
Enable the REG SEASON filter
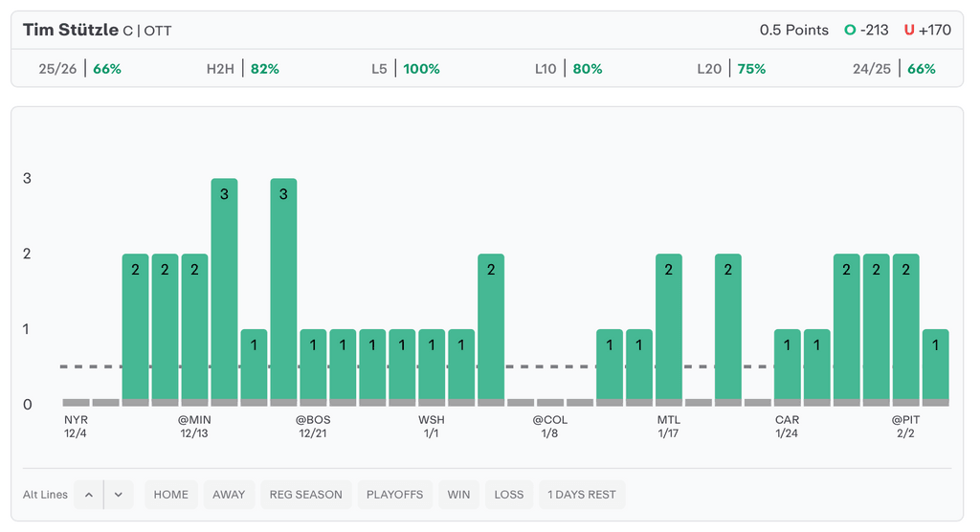click(x=305, y=495)
